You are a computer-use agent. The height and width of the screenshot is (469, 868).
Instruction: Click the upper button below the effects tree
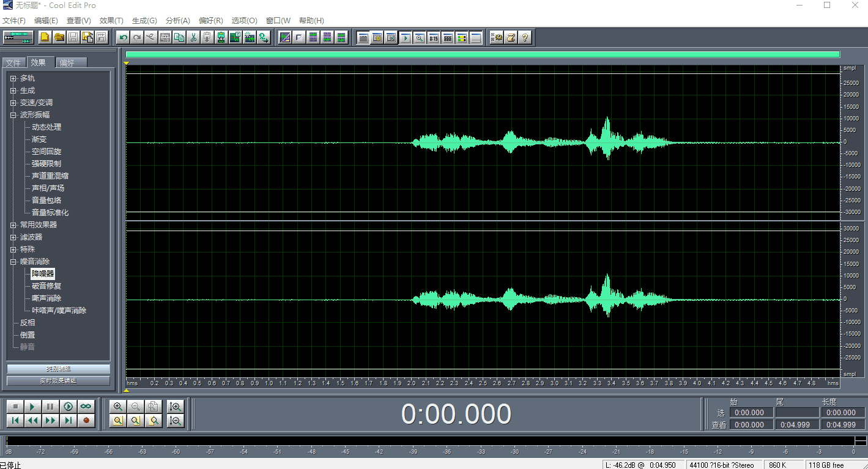[x=59, y=369]
